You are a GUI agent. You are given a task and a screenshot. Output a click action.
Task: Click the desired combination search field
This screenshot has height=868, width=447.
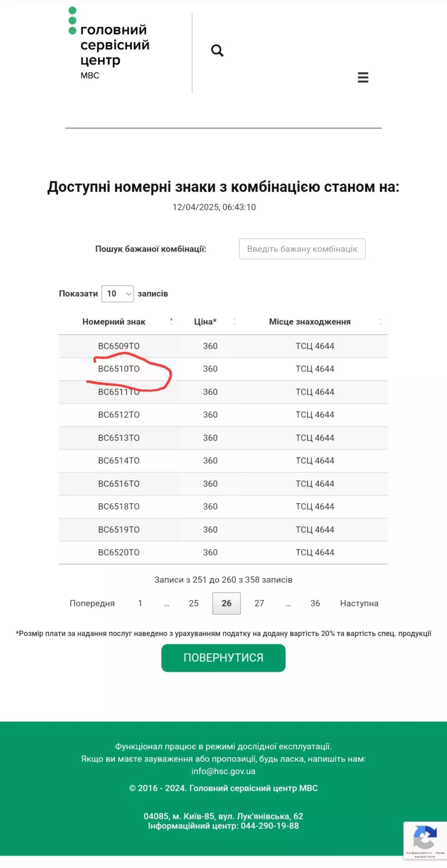(x=302, y=249)
